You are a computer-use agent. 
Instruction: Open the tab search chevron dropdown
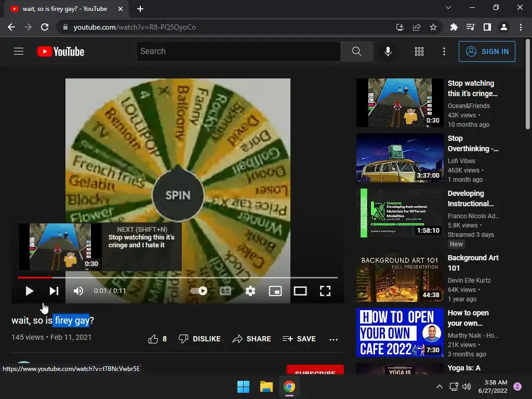coord(448,7)
